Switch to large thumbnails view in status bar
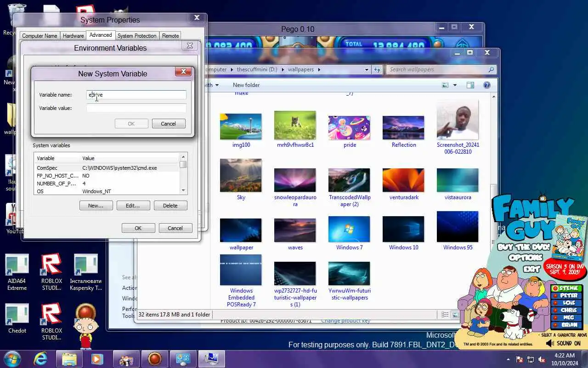Viewport: 588px width, 368px height. point(455,315)
